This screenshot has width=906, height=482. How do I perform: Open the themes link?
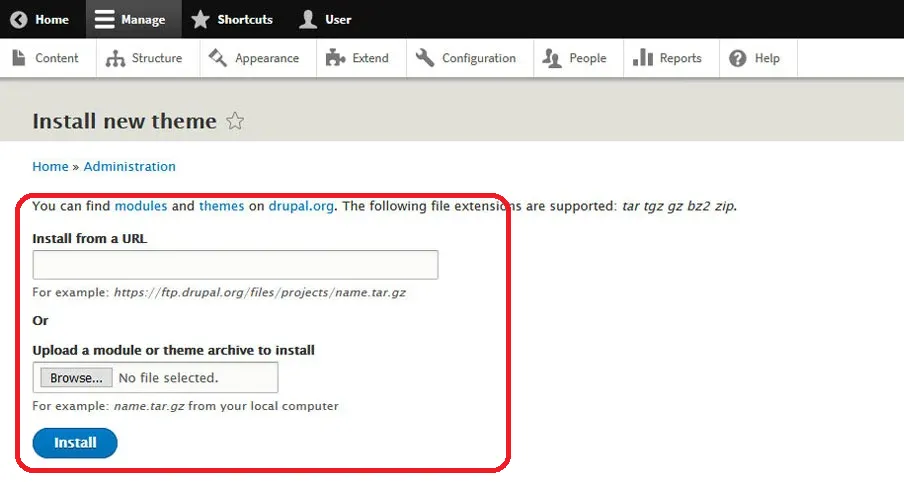pyautogui.click(x=222, y=206)
